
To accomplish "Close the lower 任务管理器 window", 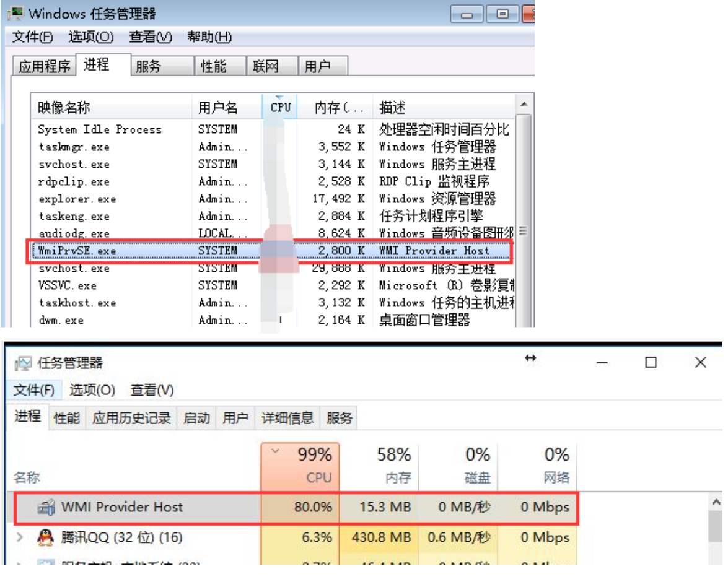I will click(x=701, y=362).
